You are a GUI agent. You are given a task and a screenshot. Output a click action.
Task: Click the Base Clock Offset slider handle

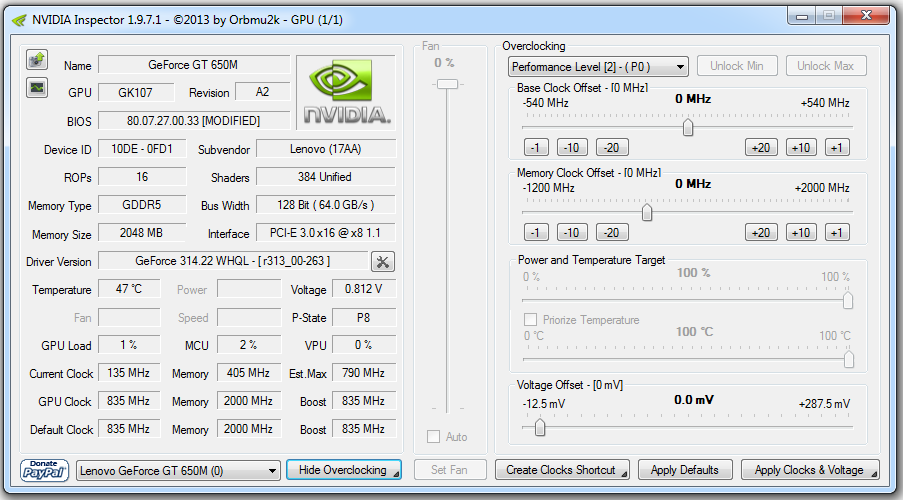coord(688,127)
